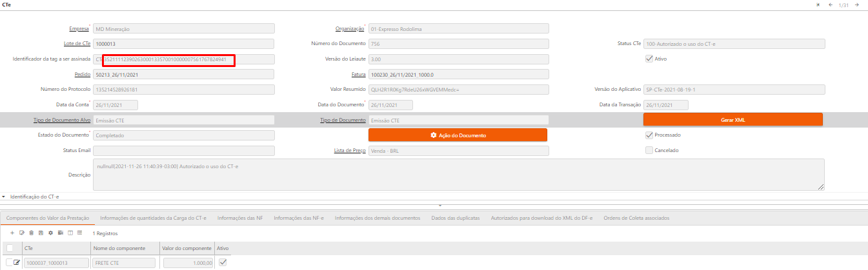The height and width of the screenshot is (270, 868).
Task: Switch to Ordens de Coleta associados tab
Action: pyautogui.click(x=636, y=218)
